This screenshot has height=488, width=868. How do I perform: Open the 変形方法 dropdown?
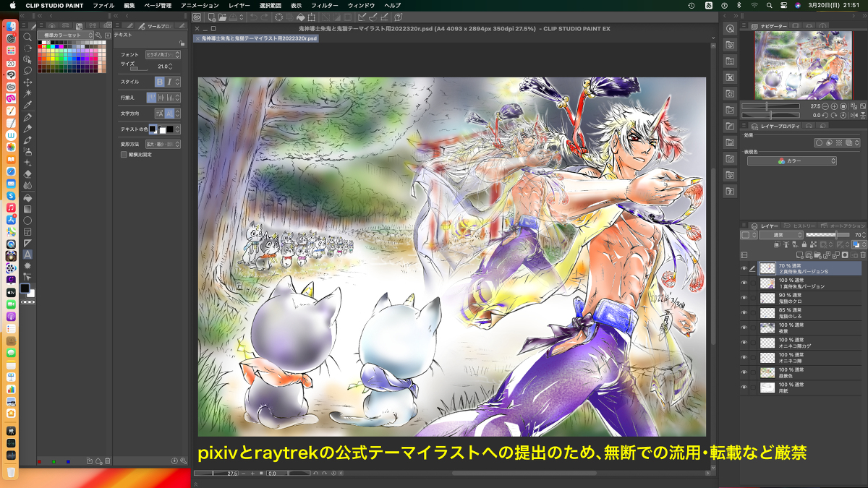click(163, 144)
